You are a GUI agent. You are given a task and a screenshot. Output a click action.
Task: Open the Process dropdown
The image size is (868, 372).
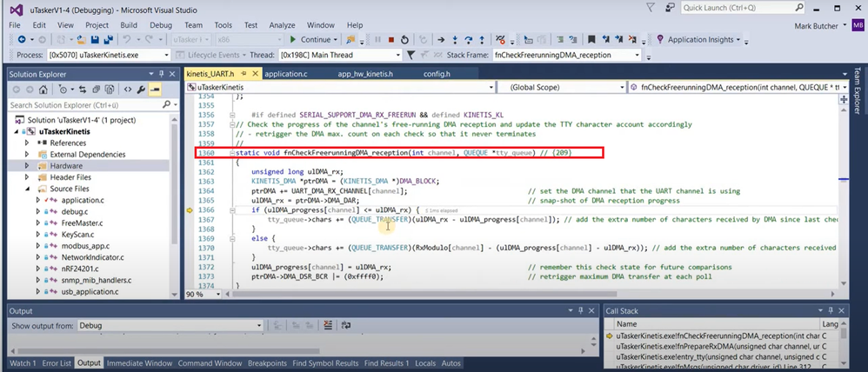click(167, 55)
